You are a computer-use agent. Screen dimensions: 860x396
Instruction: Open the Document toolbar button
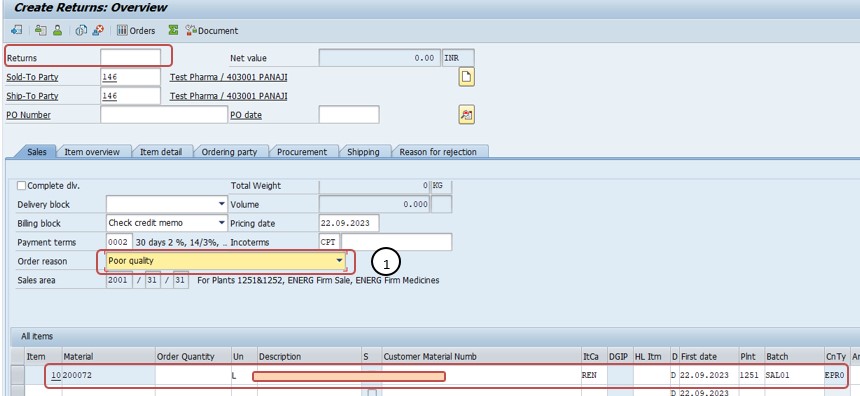pyautogui.click(x=212, y=31)
